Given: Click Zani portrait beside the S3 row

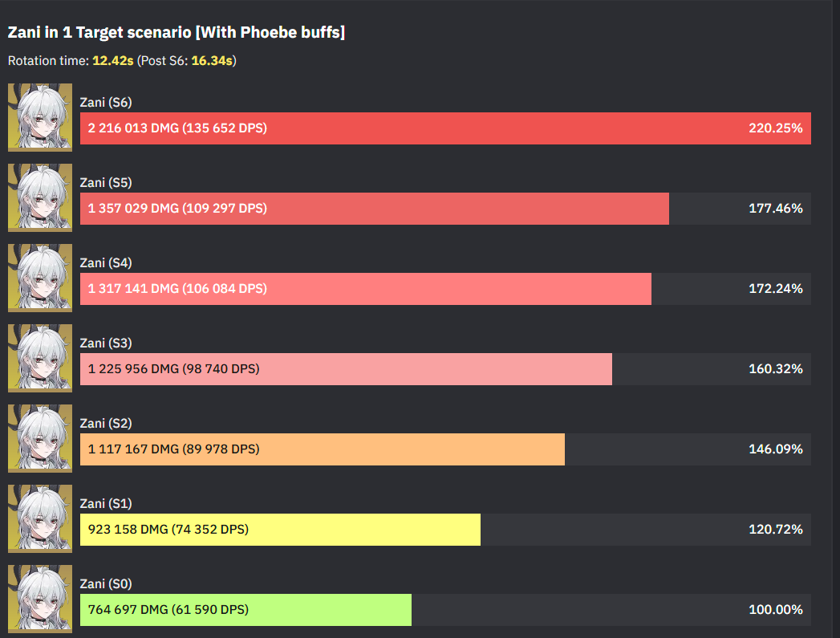Looking at the screenshot, I should 40,358.
